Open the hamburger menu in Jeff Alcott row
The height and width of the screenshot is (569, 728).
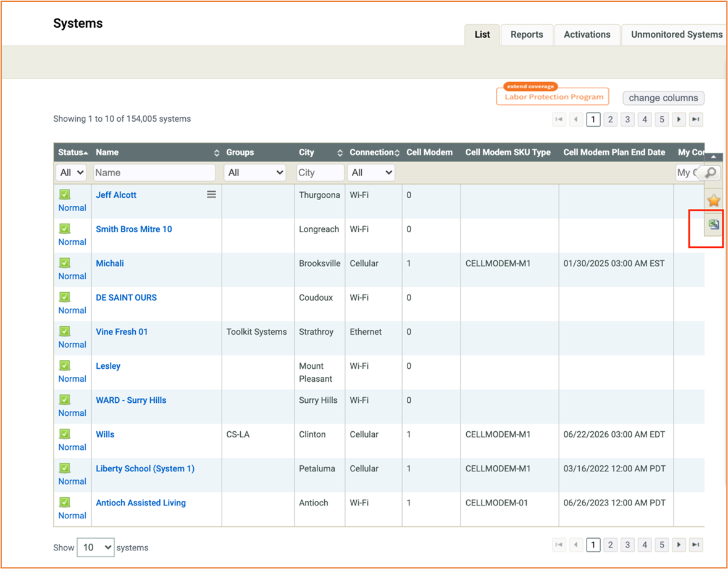[x=211, y=195]
